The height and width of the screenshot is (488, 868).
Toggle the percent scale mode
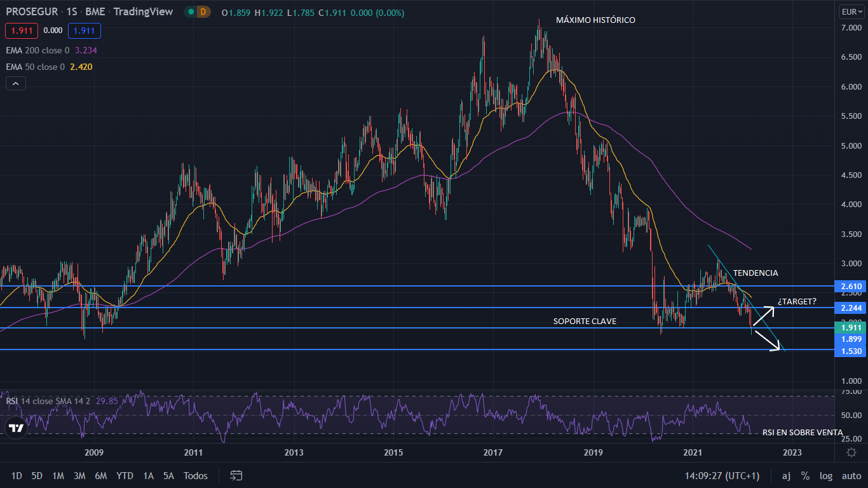click(x=805, y=475)
